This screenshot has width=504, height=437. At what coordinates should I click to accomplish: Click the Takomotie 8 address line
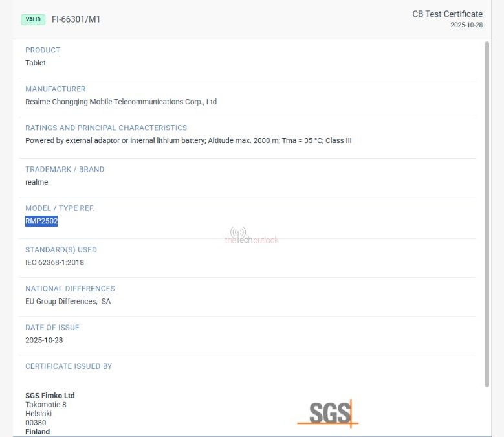click(46, 405)
